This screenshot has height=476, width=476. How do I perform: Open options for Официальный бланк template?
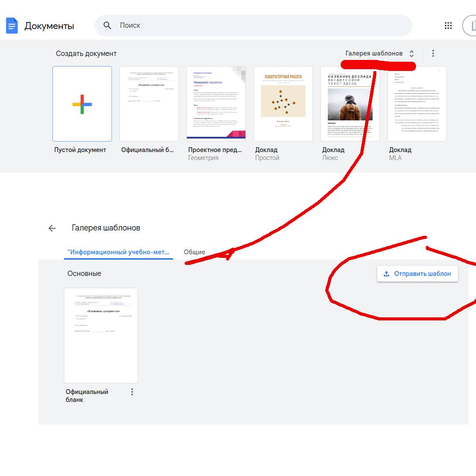[x=132, y=392]
